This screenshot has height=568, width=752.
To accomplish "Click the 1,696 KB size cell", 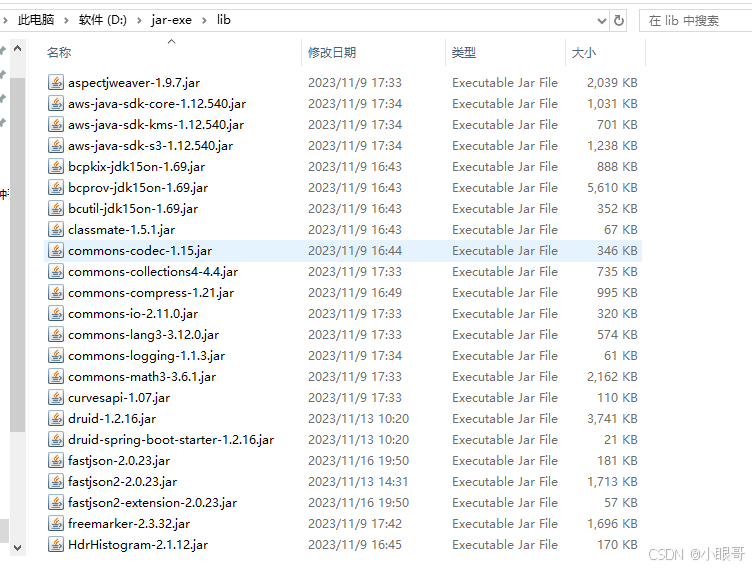I will click(612, 524).
